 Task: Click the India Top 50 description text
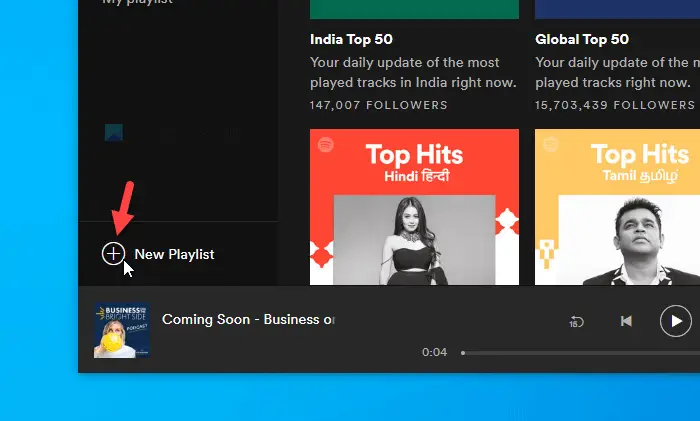(x=413, y=72)
